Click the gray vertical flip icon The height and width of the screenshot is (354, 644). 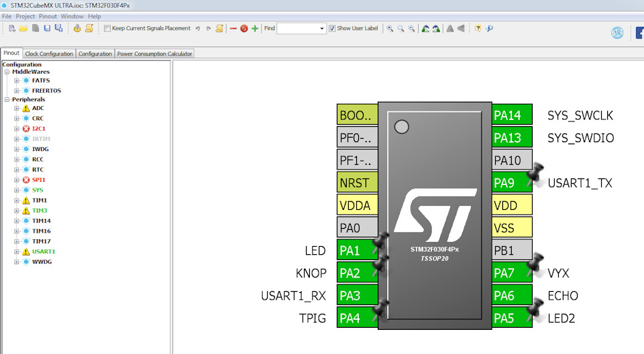(450, 28)
